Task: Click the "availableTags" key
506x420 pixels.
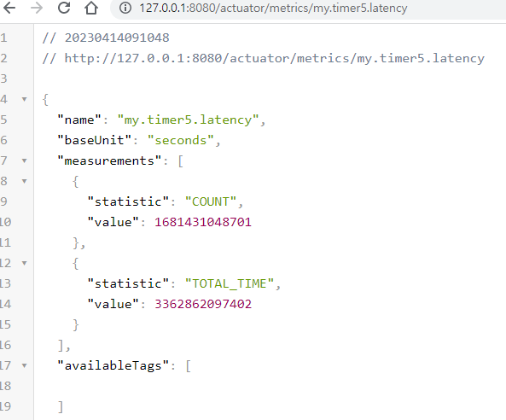Action: point(113,365)
